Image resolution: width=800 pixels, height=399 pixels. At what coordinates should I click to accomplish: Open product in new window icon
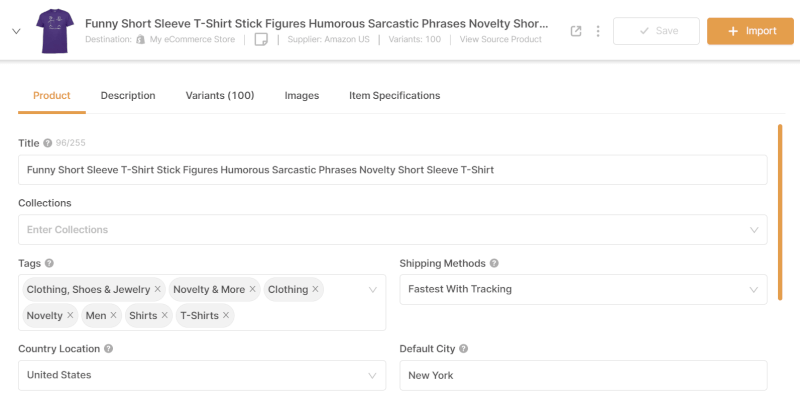pyautogui.click(x=576, y=31)
